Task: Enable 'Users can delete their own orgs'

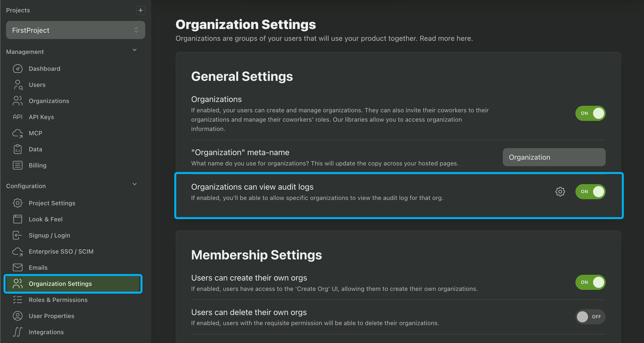Action: [x=590, y=317]
